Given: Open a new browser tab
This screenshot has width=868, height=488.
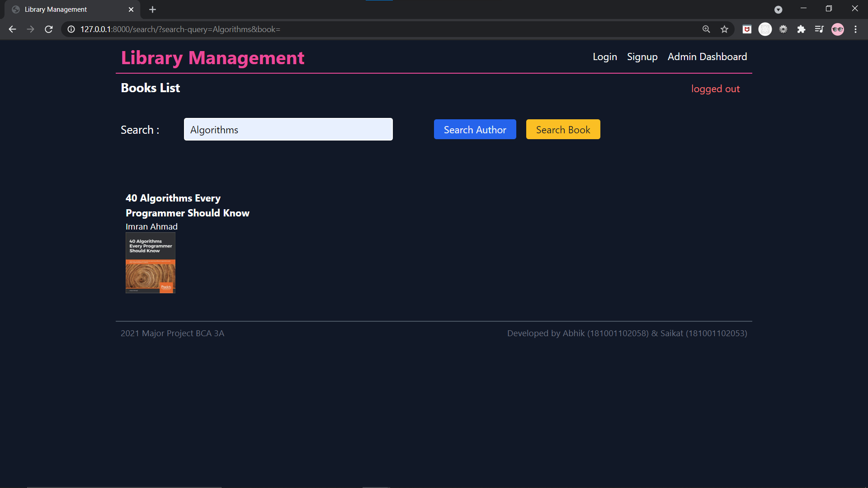Looking at the screenshot, I should click(152, 9).
